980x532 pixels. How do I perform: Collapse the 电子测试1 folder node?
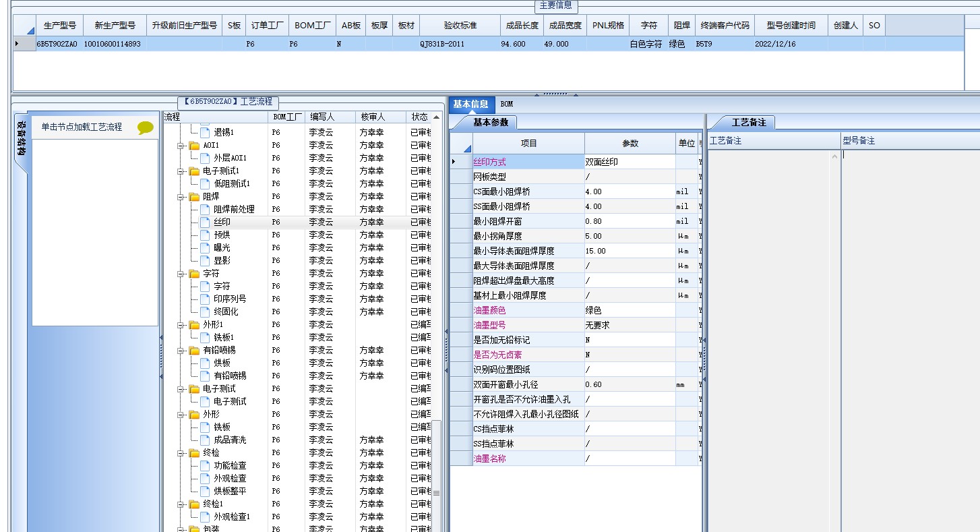click(181, 171)
